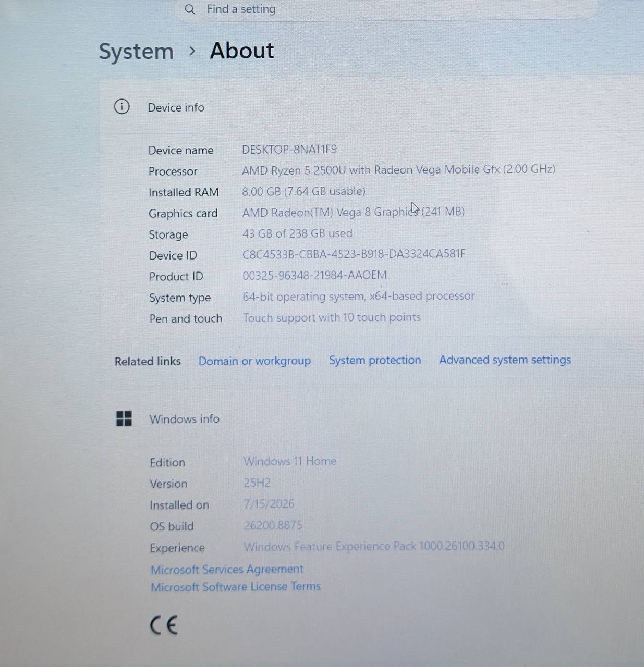Click the Pen and touch label

(x=186, y=319)
